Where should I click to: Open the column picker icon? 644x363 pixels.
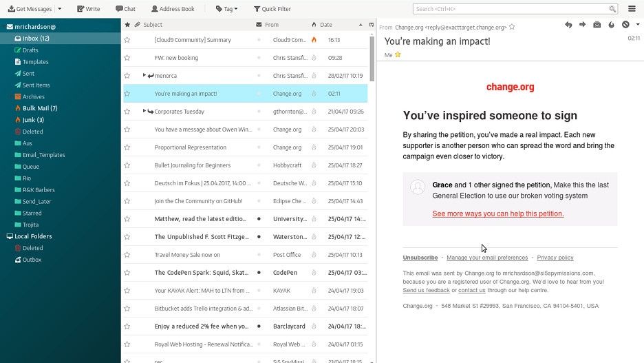coord(372,25)
